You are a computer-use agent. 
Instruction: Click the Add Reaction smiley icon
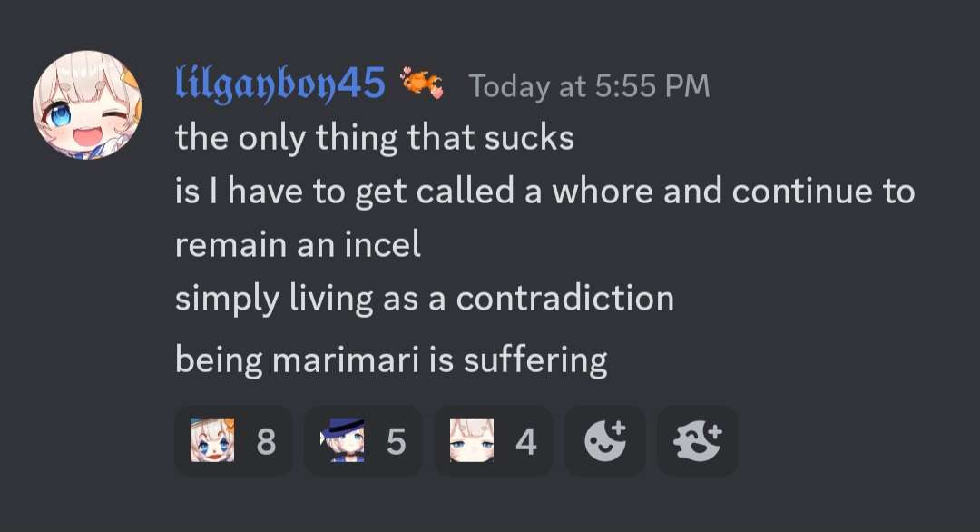[605, 440]
